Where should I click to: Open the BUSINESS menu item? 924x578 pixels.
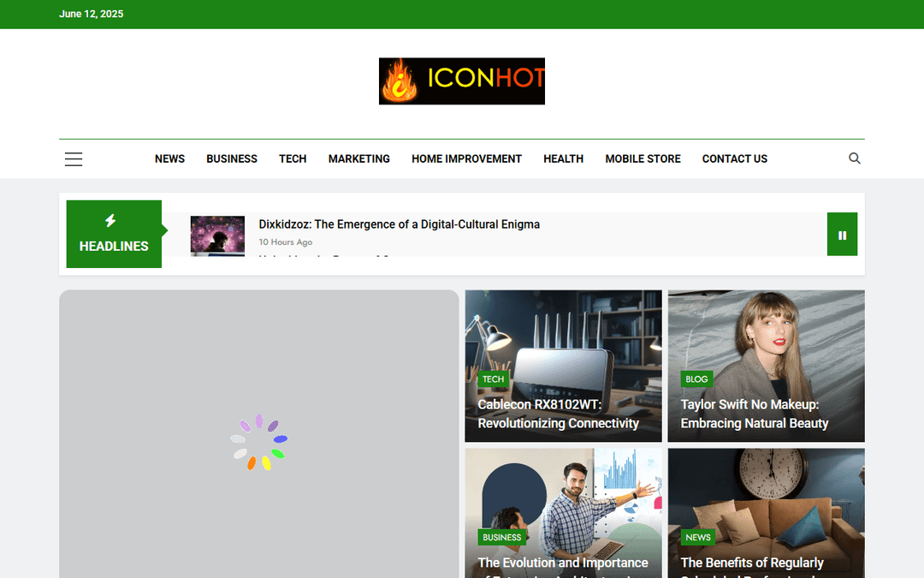[232, 159]
